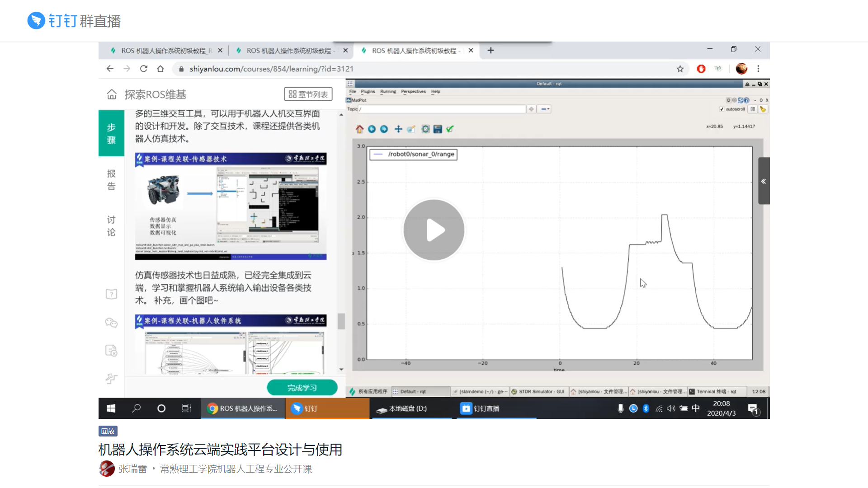Play the recorded live stream video
Viewport: 868px width, 488px height.
click(x=434, y=230)
